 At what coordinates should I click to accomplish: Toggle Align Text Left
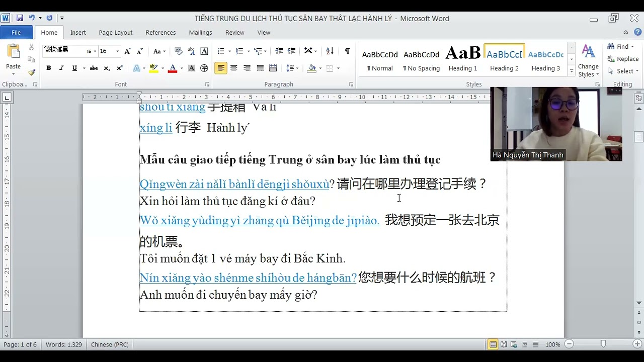(x=220, y=68)
